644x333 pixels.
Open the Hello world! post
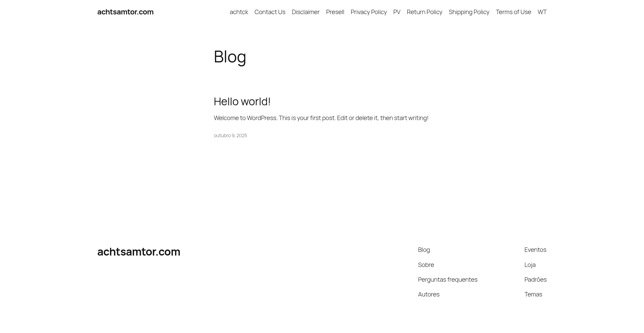pyautogui.click(x=242, y=101)
